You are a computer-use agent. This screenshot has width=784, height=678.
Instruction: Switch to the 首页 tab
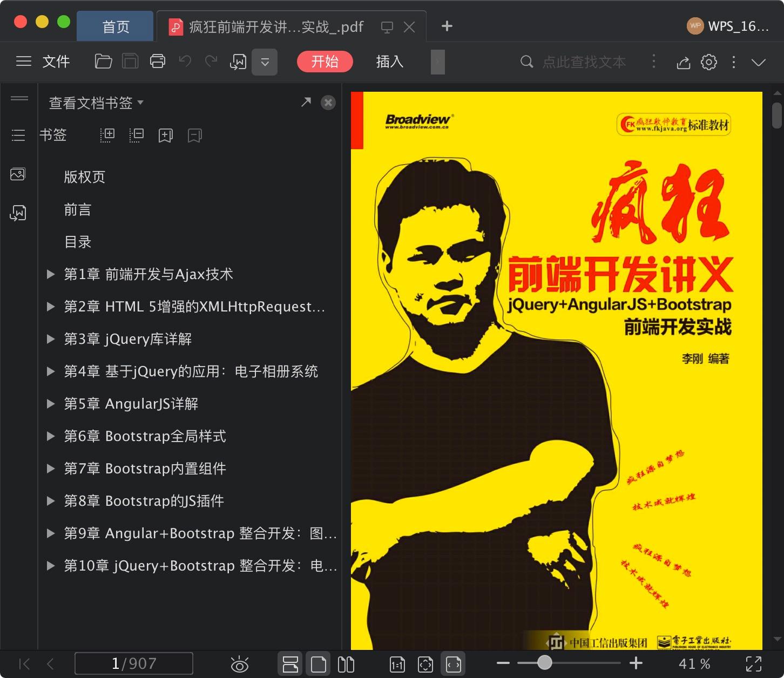point(116,26)
